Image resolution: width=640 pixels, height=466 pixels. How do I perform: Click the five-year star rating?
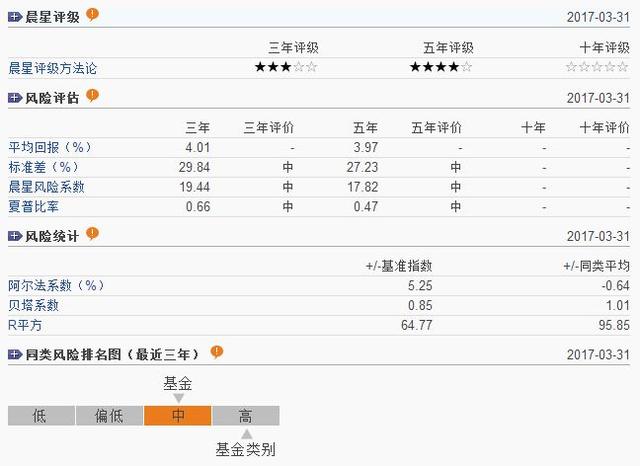441,67
